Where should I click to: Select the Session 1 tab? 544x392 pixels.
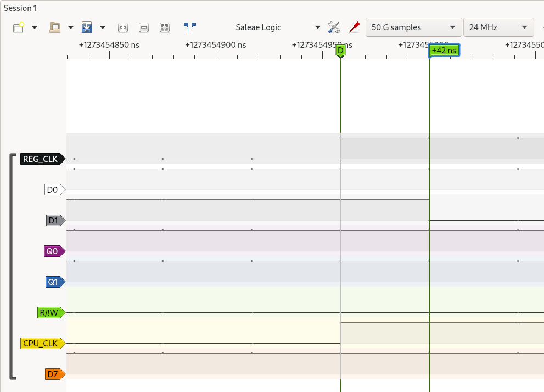click(21, 8)
